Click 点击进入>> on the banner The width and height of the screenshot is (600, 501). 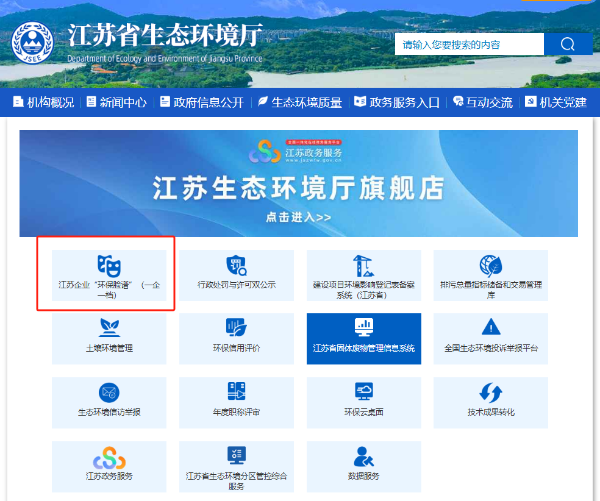tap(298, 217)
